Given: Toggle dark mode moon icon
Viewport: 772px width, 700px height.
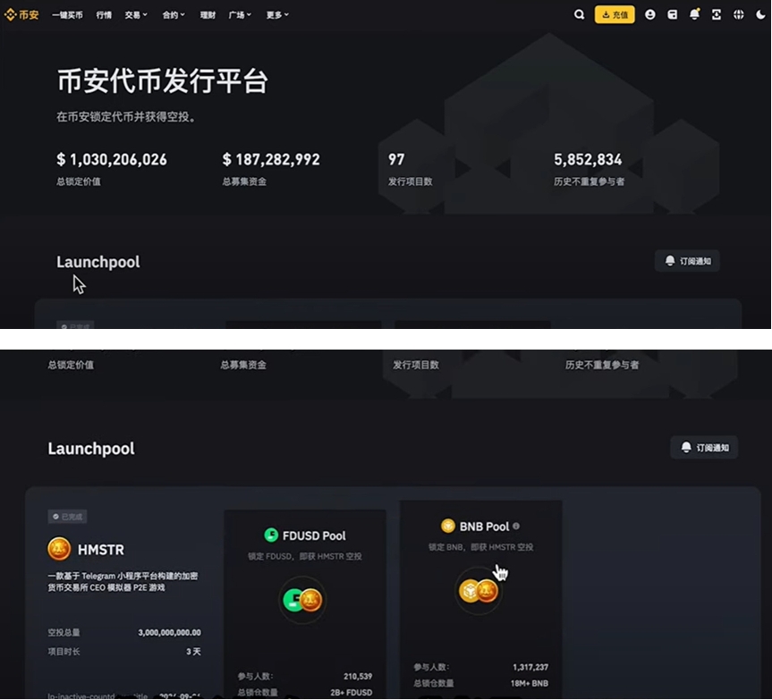Looking at the screenshot, I should click(x=760, y=15).
